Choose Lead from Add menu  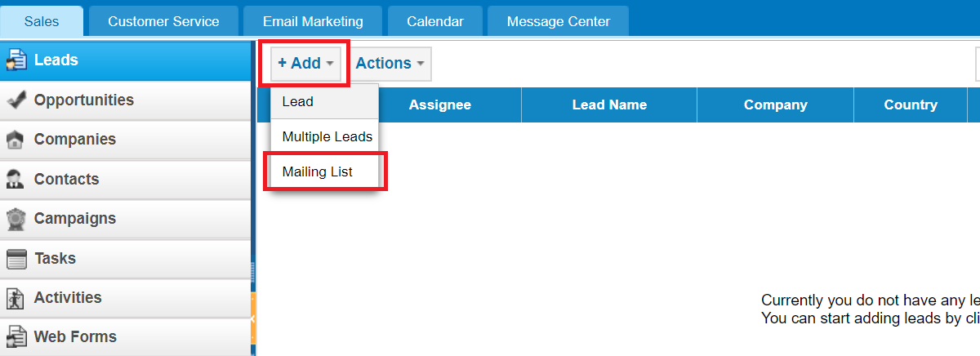point(324,102)
